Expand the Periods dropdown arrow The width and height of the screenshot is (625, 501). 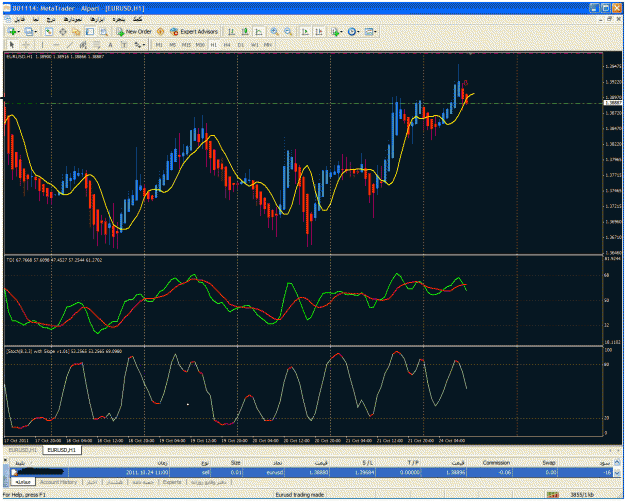358,32
